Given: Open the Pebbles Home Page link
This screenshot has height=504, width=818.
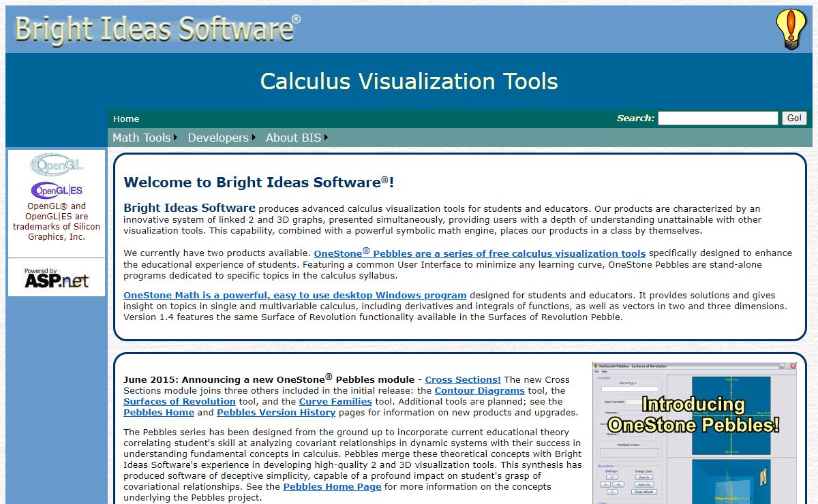Looking at the screenshot, I should 332,487.
